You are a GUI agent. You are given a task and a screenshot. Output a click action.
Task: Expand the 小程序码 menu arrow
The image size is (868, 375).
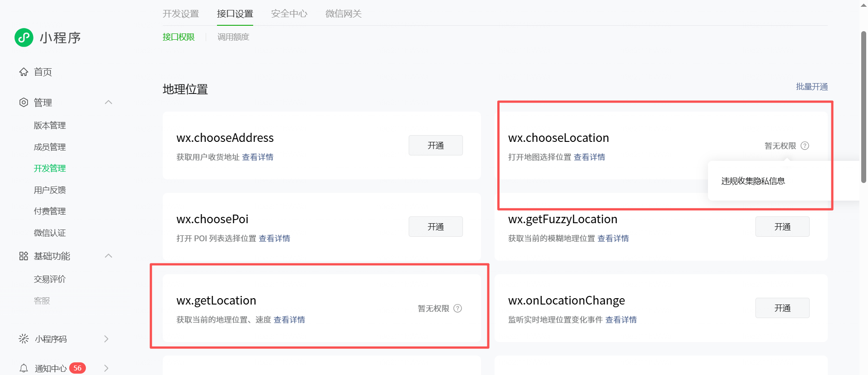click(x=106, y=339)
